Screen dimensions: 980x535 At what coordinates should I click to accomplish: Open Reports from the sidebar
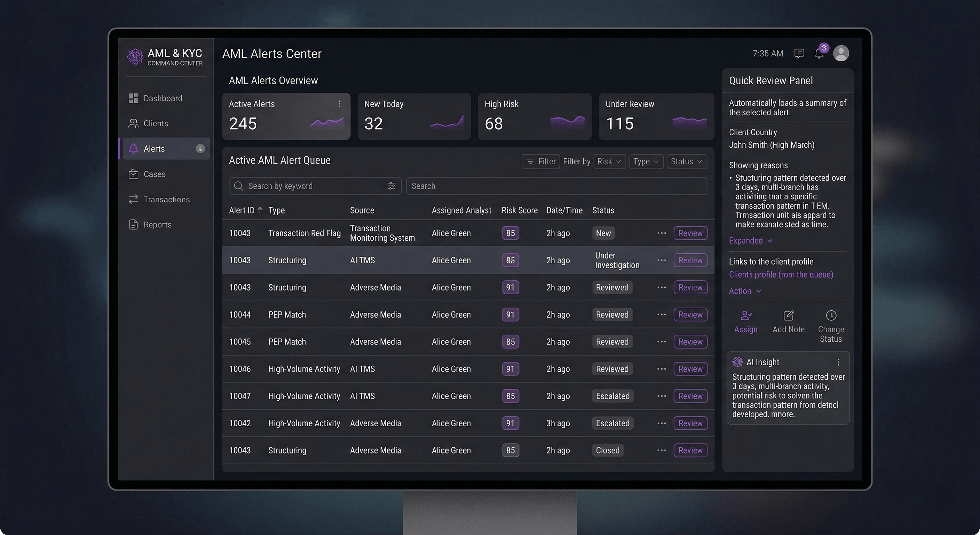click(157, 224)
